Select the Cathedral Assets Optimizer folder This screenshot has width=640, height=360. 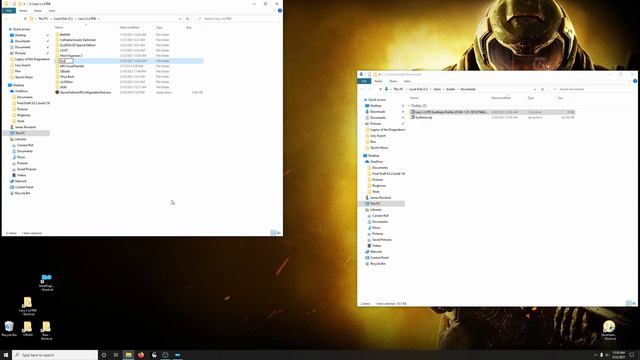click(78, 40)
